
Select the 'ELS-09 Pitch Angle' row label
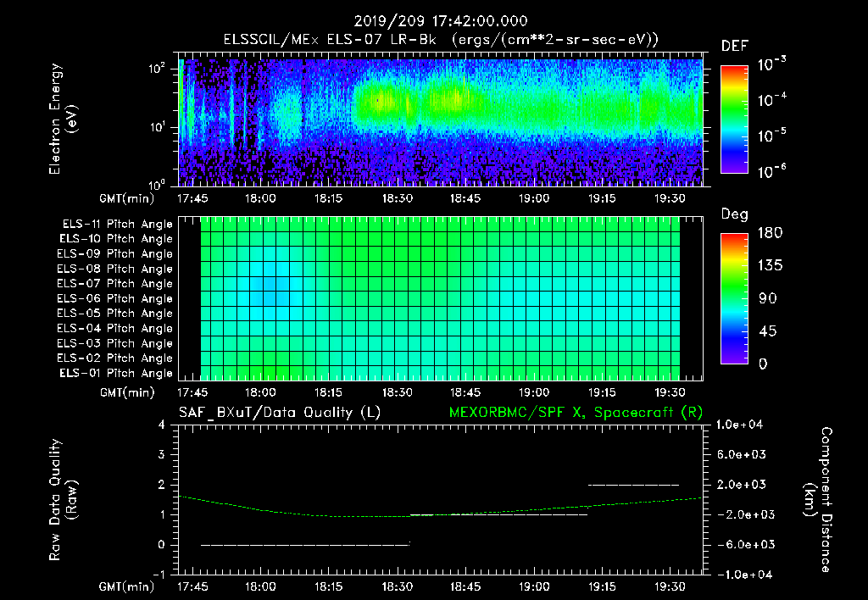click(x=115, y=254)
